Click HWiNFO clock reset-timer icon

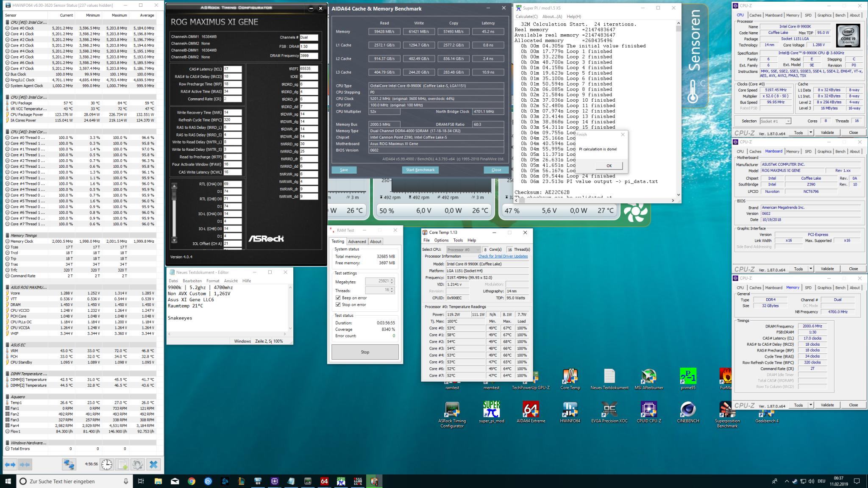click(x=107, y=465)
